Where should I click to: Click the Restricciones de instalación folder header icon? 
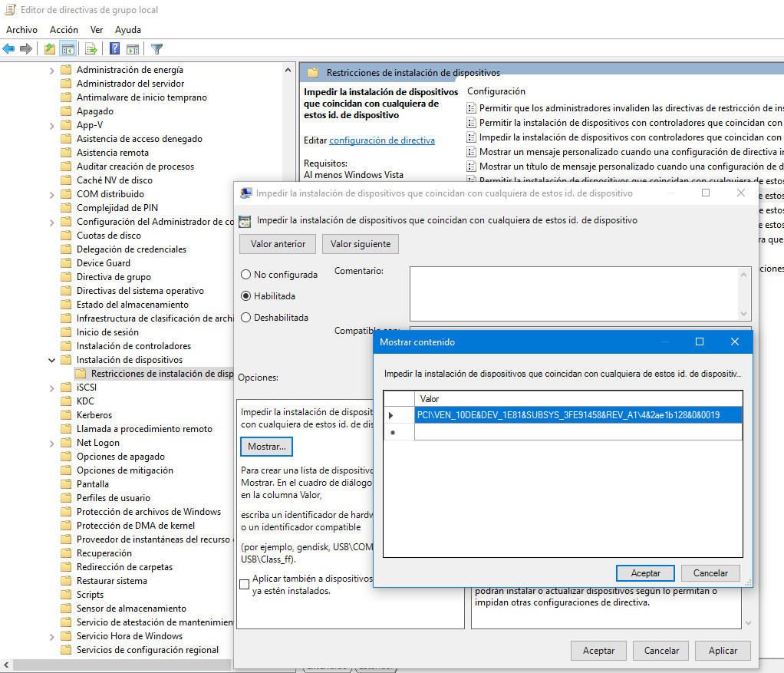point(313,72)
